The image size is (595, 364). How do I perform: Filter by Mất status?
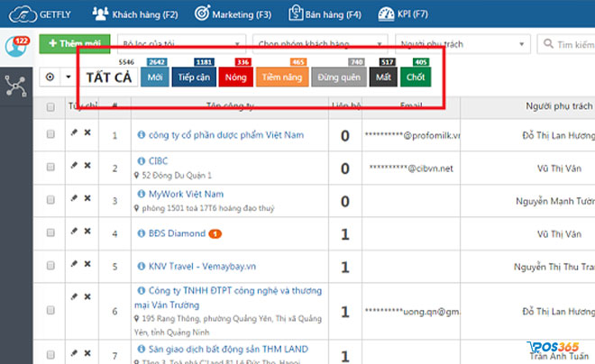[x=383, y=77]
